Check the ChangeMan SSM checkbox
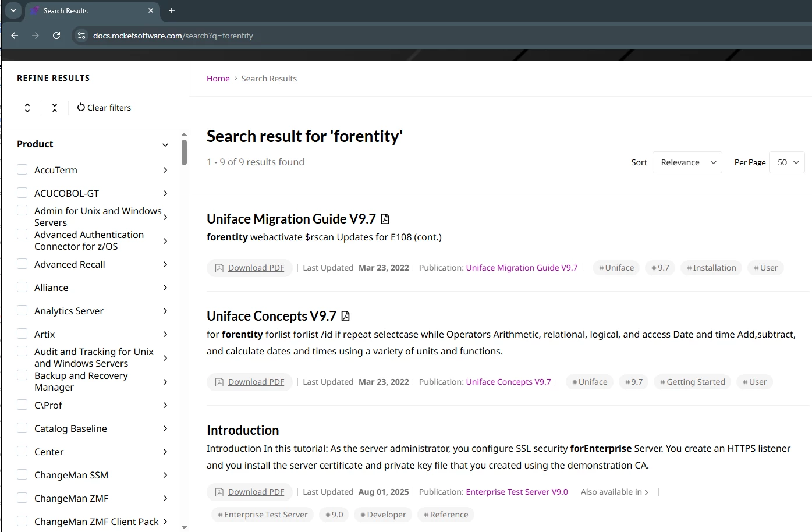The image size is (812, 532). (22, 474)
